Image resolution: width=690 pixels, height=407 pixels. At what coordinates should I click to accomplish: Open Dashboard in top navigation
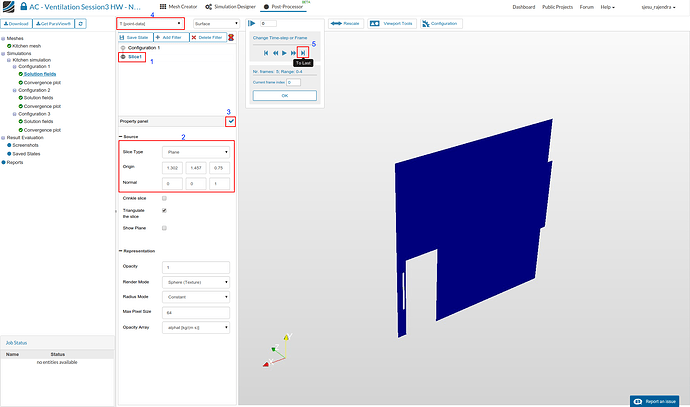point(524,7)
